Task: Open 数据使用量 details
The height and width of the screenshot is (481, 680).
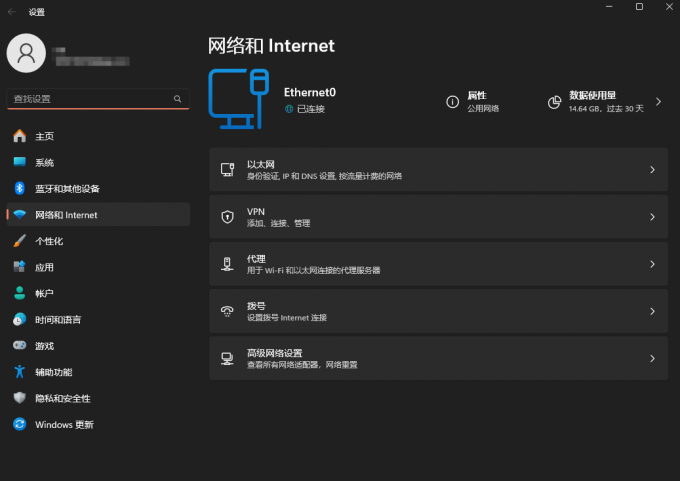Action: tap(605, 101)
